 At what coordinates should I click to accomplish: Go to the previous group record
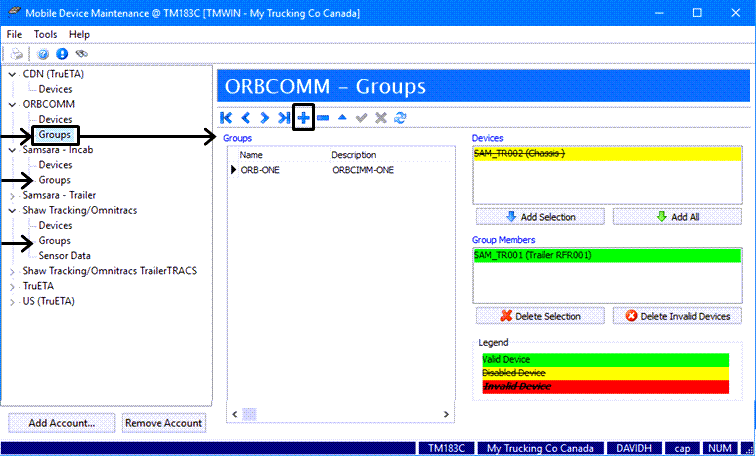245,118
